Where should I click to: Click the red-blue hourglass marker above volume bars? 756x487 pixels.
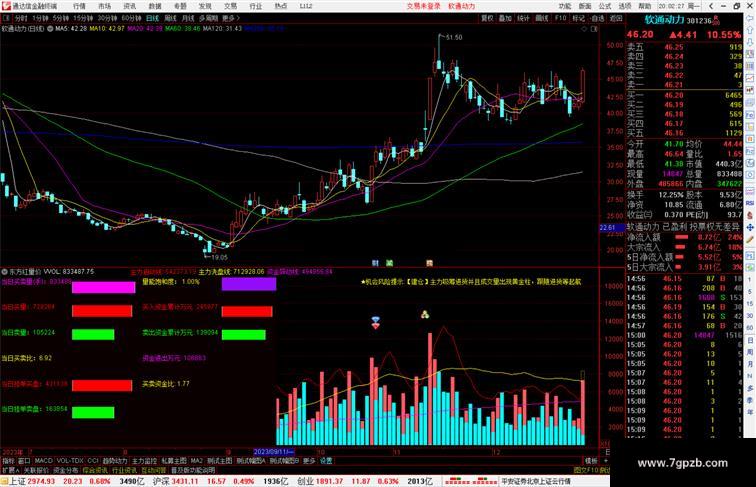[x=376, y=323]
